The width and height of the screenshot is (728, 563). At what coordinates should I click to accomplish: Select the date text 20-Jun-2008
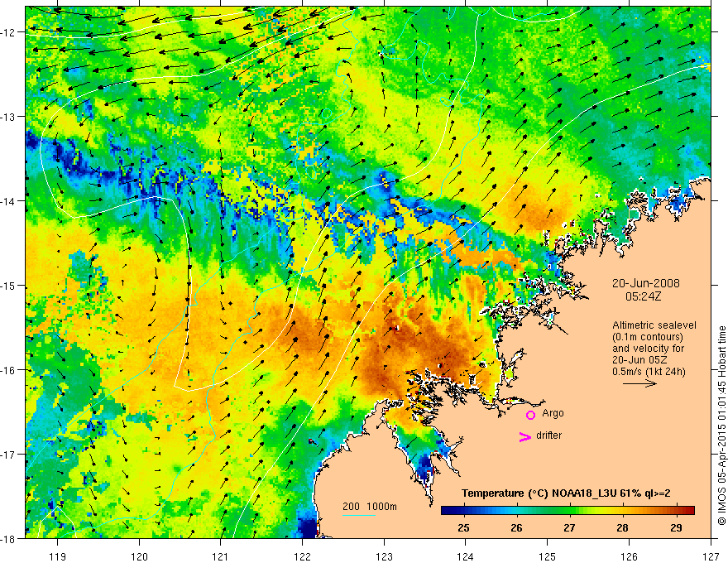646,283
